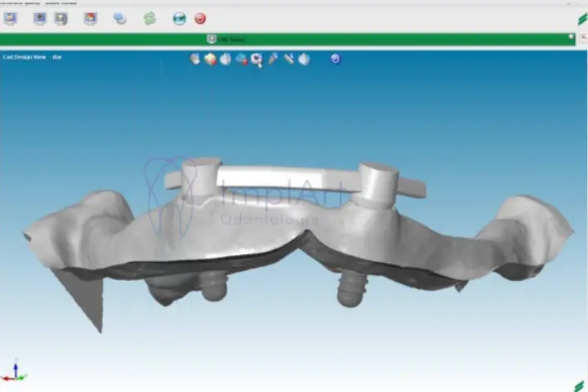Click the second monitor icon in top toolbar

coord(39,19)
